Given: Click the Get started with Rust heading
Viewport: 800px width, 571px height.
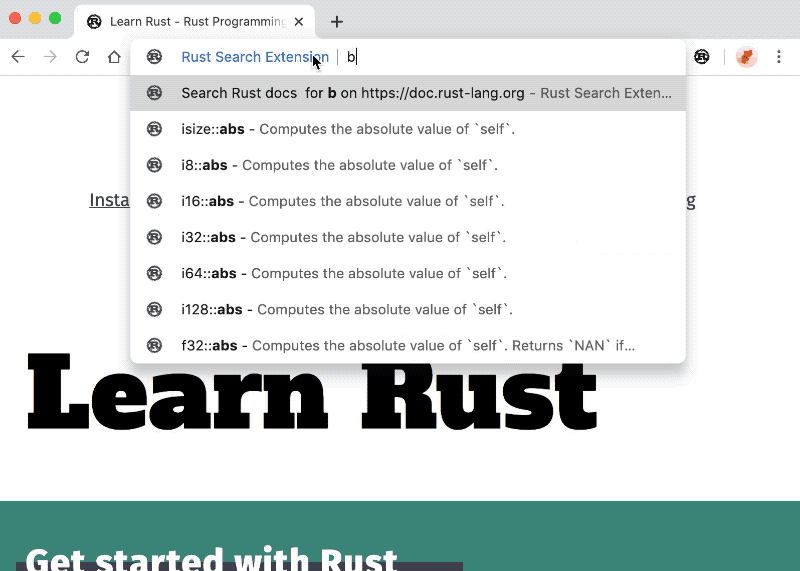Looking at the screenshot, I should (211, 559).
